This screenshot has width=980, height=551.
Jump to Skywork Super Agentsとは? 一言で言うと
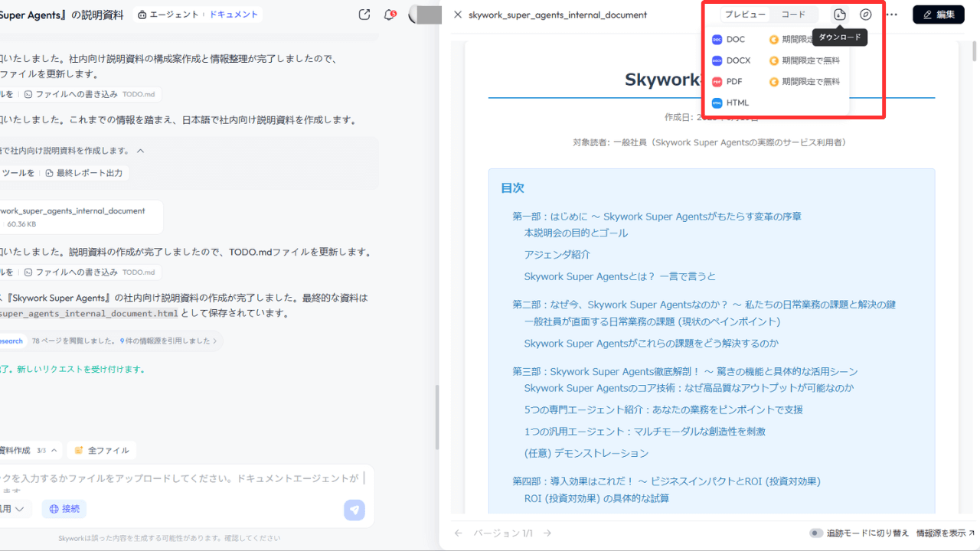(620, 276)
